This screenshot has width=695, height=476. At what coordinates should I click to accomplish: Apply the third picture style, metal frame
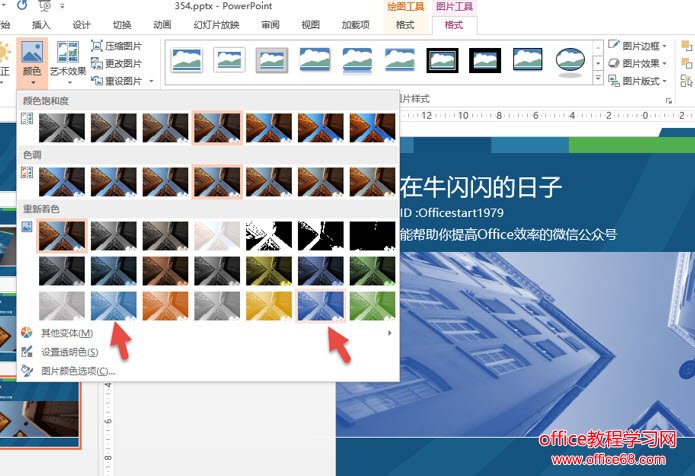(272, 60)
